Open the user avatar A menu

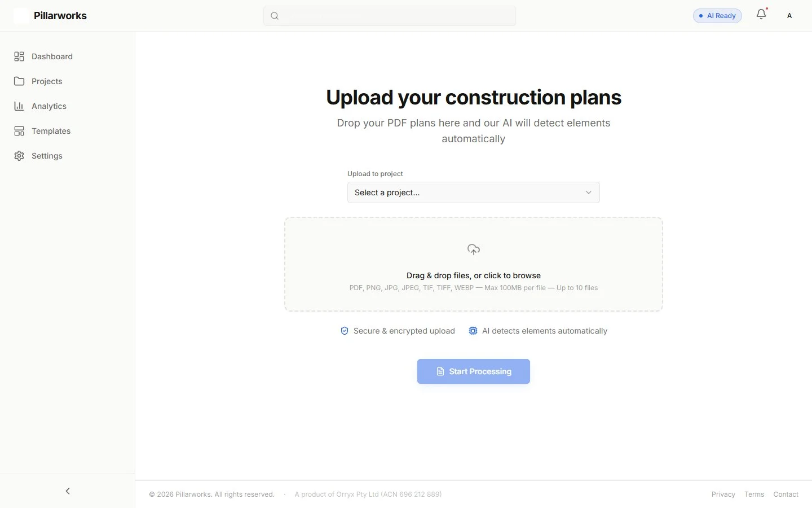(789, 16)
